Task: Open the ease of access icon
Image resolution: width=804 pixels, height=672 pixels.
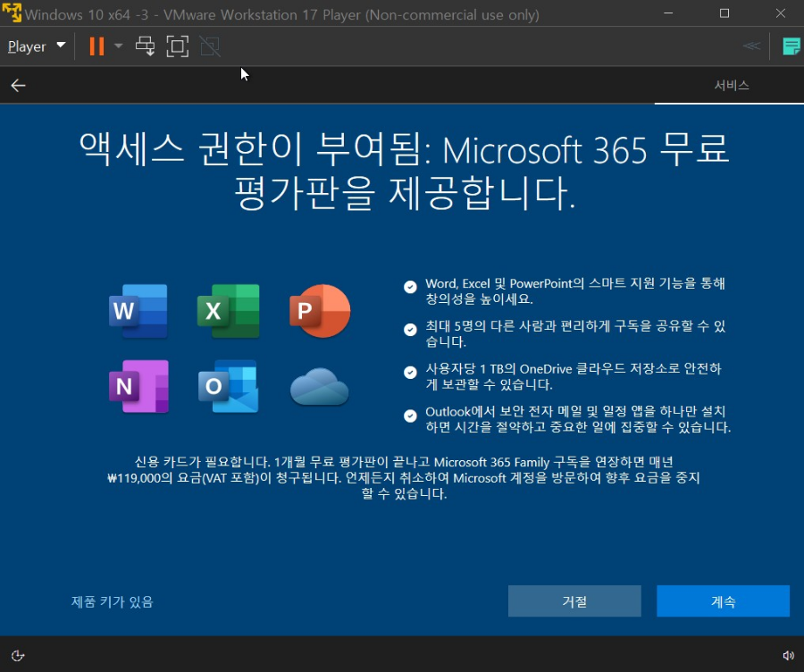Action: pyautogui.click(x=18, y=655)
